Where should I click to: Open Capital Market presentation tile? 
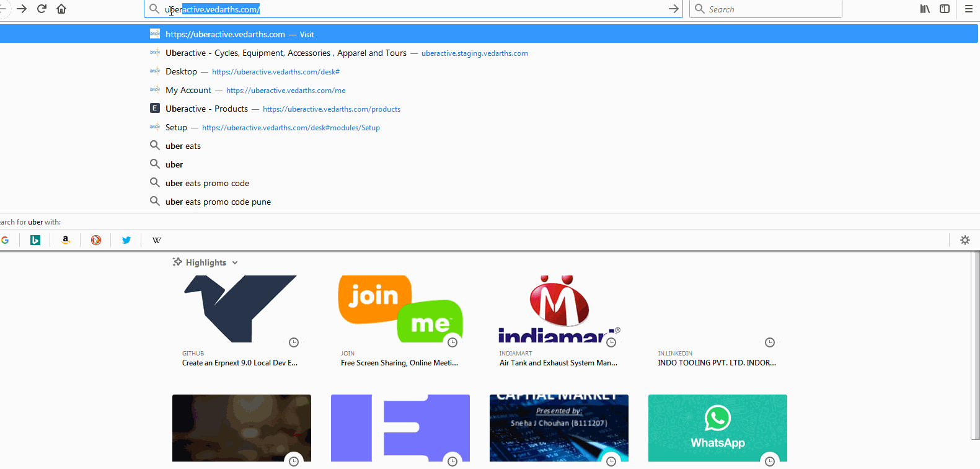[x=559, y=428]
